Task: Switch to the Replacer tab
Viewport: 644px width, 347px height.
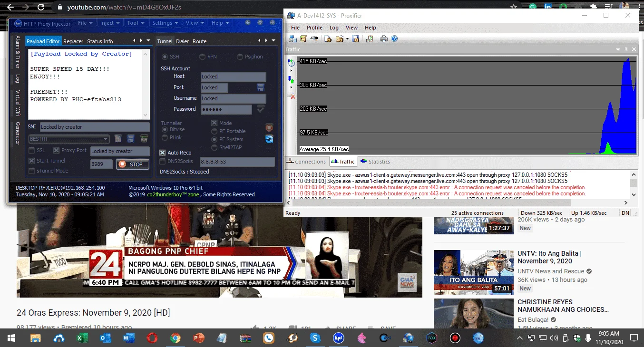Action: [x=73, y=41]
